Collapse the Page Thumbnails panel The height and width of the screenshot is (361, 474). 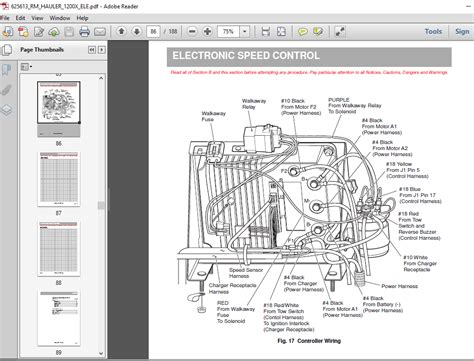(x=92, y=50)
